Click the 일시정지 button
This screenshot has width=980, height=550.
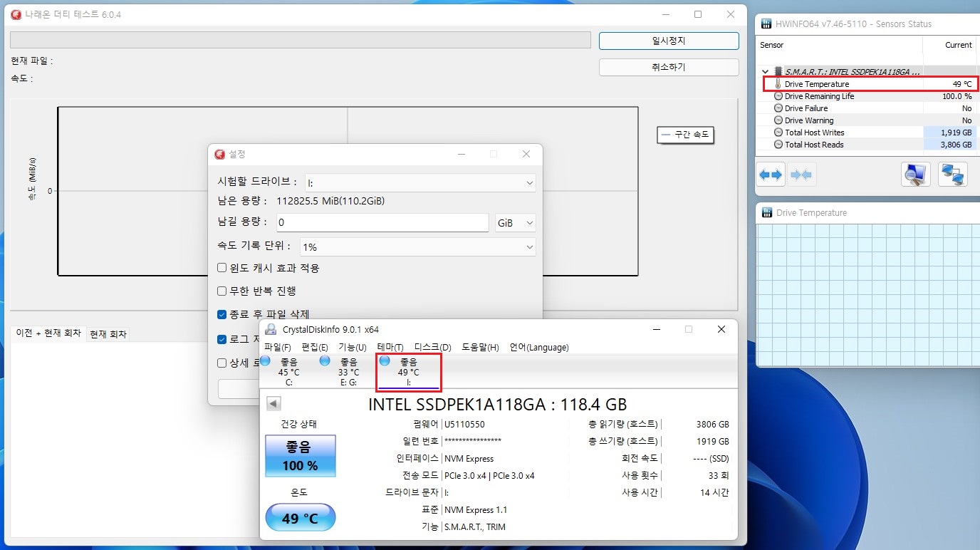[669, 41]
